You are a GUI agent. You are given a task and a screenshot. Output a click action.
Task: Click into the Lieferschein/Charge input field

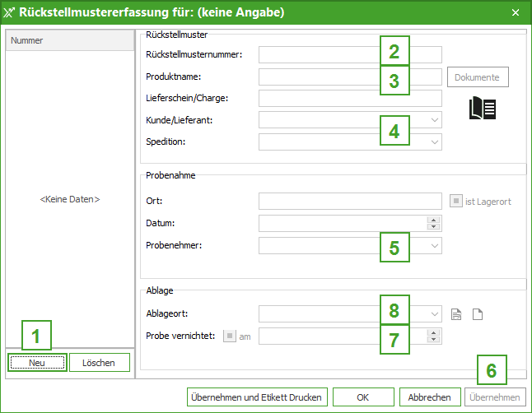pos(350,99)
